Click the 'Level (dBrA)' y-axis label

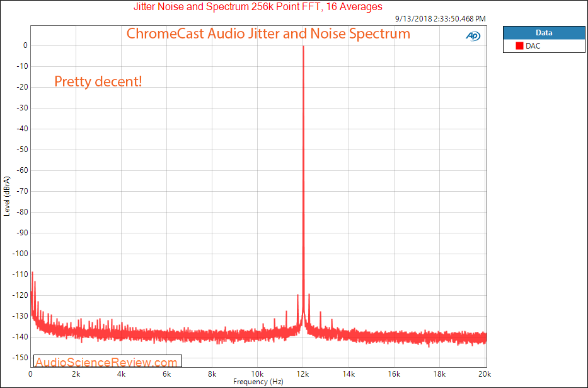point(7,196)
